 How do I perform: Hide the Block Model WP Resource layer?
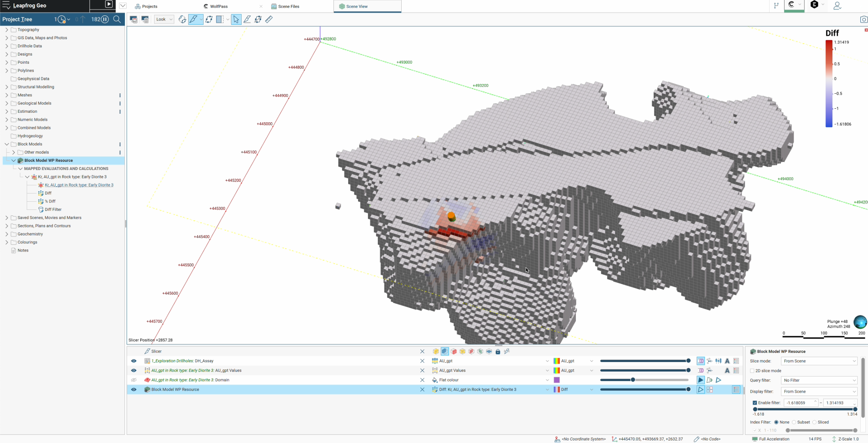coord(134,390)
